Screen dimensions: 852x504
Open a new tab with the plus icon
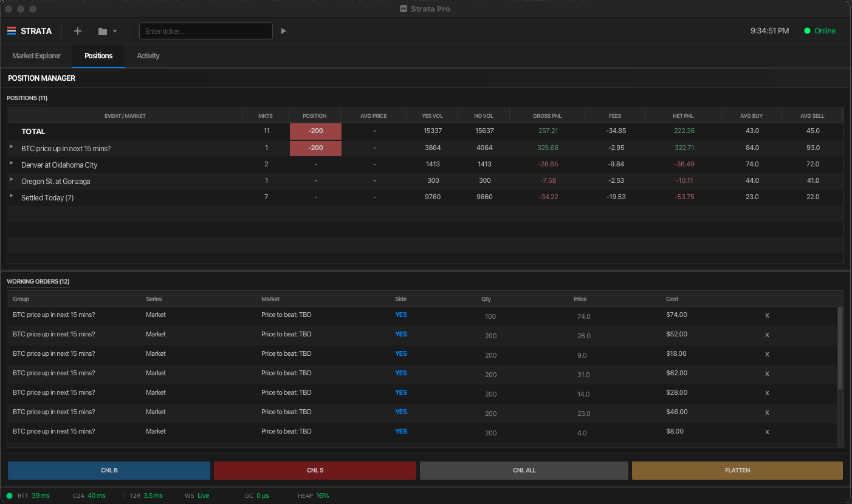(x=77, y=30)
